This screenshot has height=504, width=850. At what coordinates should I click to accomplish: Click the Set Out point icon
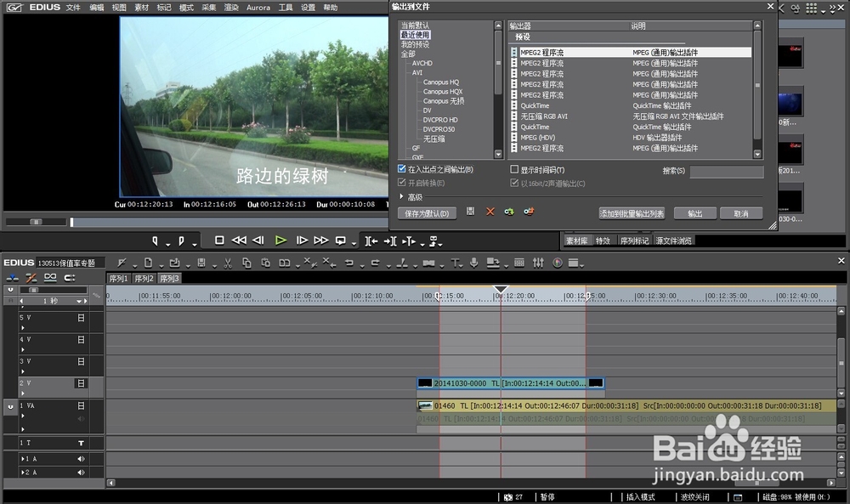182,241
